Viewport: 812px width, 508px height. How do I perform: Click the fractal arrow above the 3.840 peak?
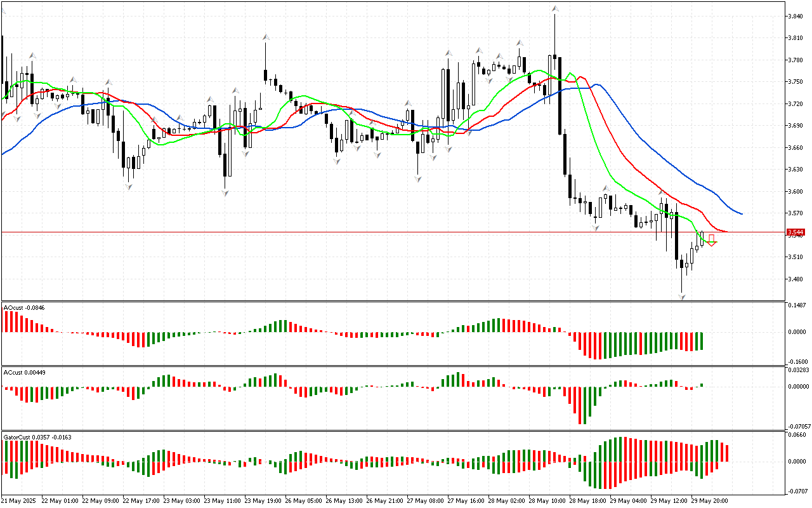pyautogui.click(x=555, y=9)
